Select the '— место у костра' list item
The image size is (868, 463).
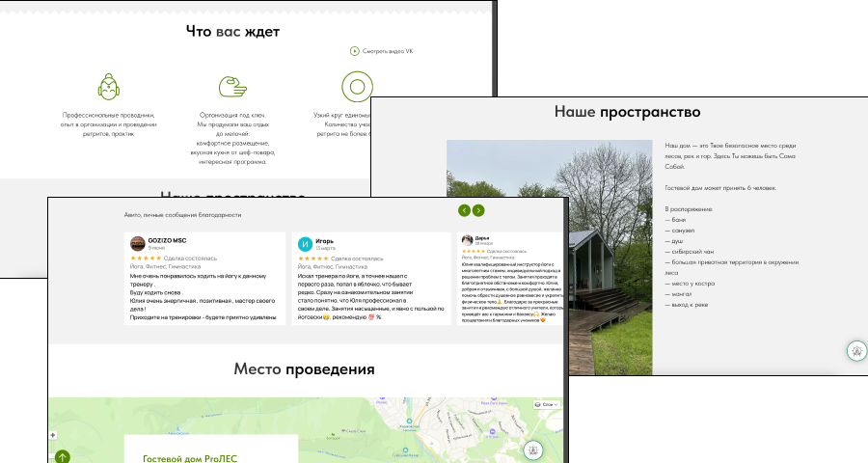coord(690,284)
